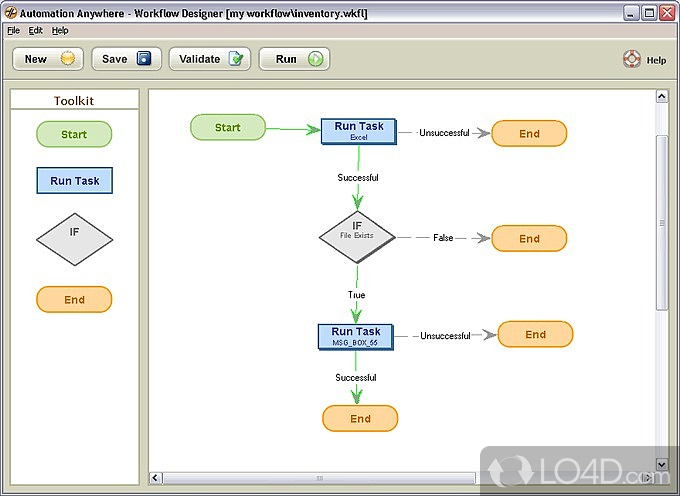Image resolution: width=680 pixels, height=496 pixels.
Task: Click the vertical scrollbar down arrow
Action: click(x=662, y=464)
